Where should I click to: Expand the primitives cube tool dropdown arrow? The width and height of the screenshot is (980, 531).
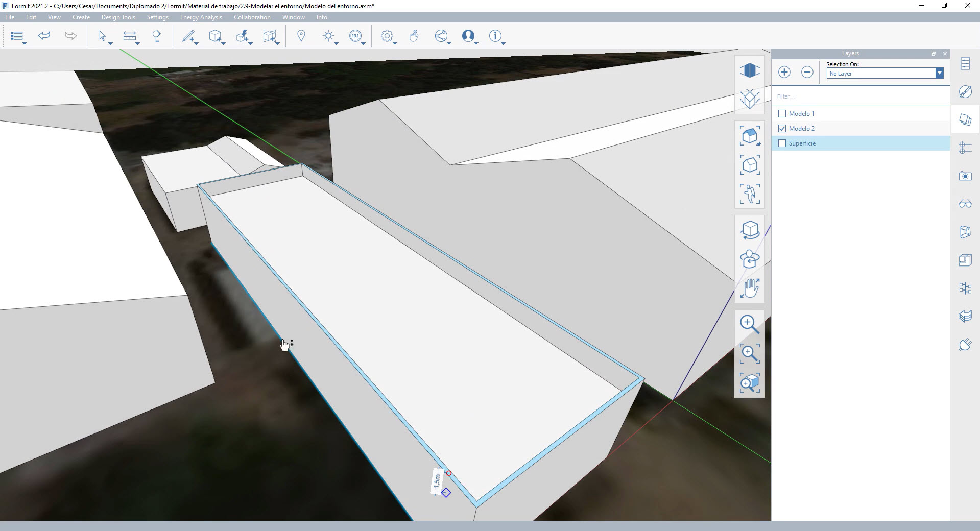pos(224,44)
